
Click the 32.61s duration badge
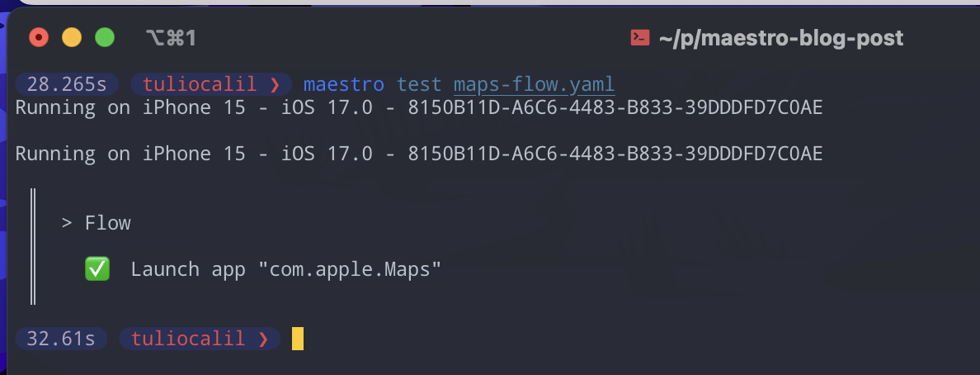point(61,339)
